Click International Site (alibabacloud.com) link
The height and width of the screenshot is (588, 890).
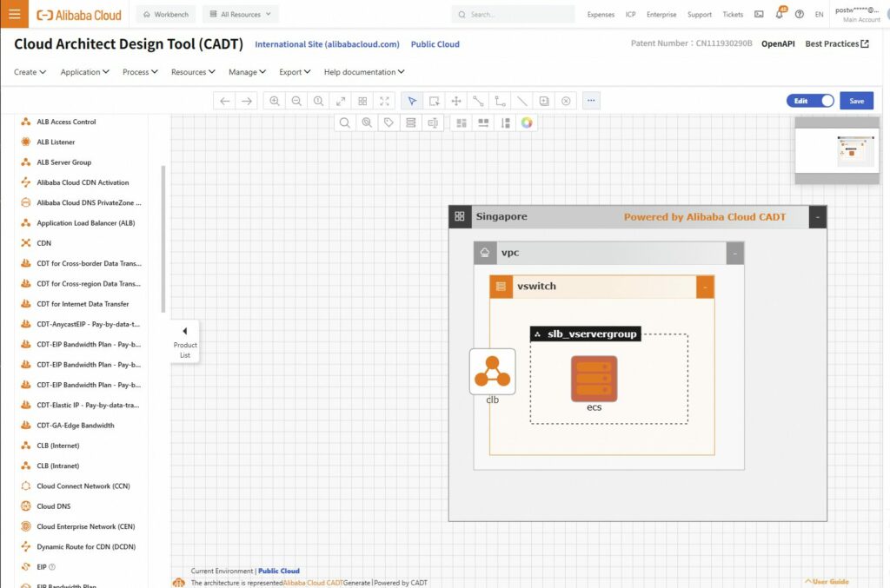(x=327, y=44)
